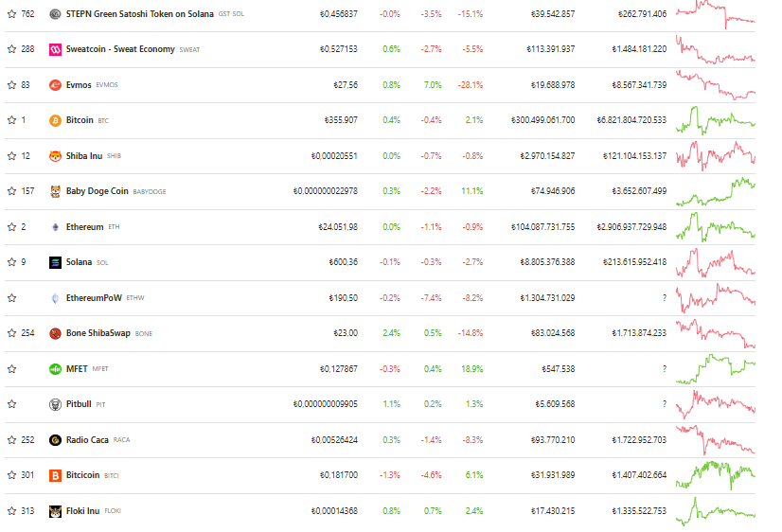Click the red Evmos coin logo
Image resolution: width=782 pixels, height=532 pixels.
tap(55, 85)
